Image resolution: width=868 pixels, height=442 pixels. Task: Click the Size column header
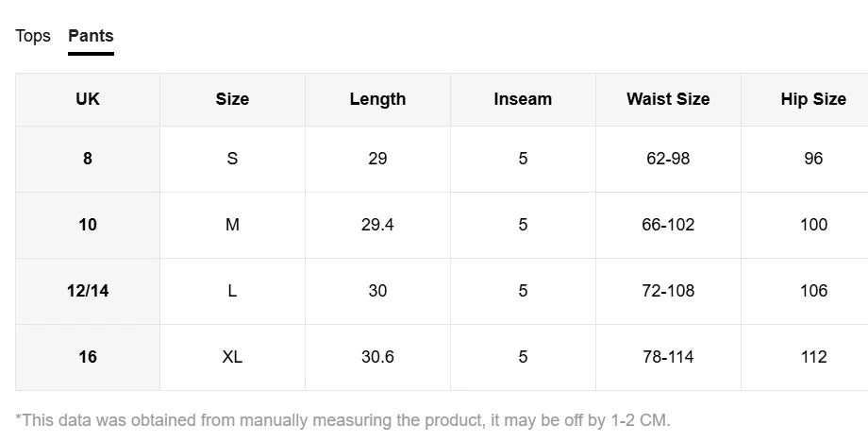pyautogui.click(x=232, y=99)
